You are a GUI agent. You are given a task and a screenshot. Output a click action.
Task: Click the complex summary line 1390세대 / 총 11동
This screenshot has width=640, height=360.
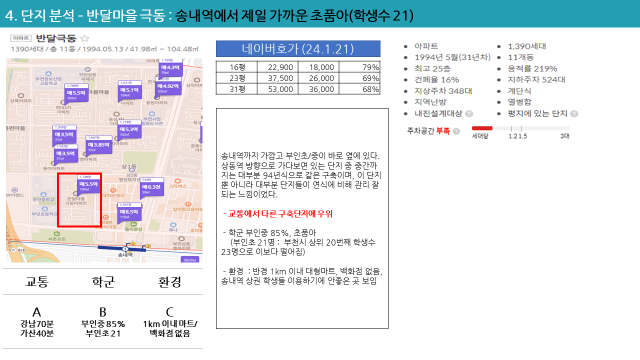pos(104,49)
